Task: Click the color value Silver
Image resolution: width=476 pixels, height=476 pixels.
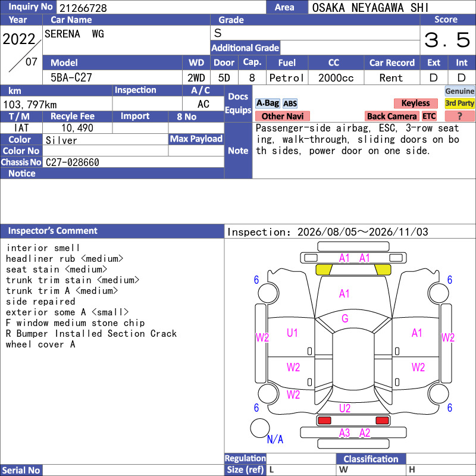Action: coord(61,140)
